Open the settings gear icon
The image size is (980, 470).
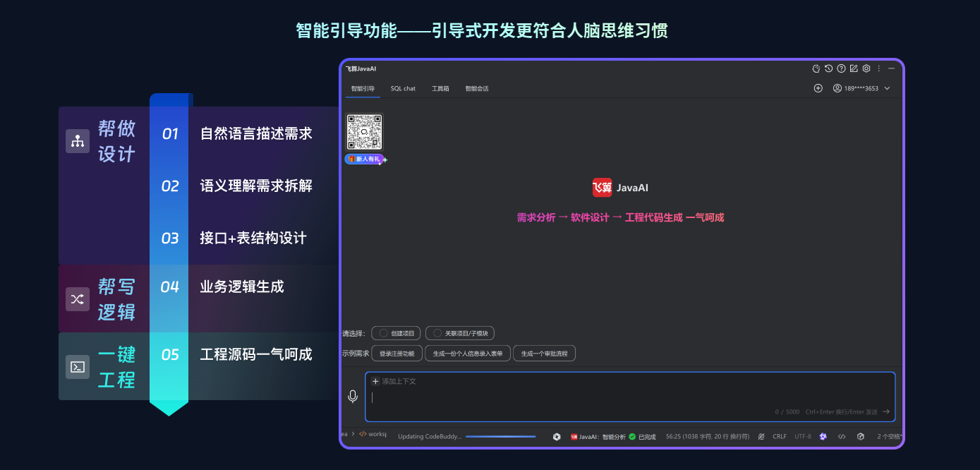pos(866,68)
